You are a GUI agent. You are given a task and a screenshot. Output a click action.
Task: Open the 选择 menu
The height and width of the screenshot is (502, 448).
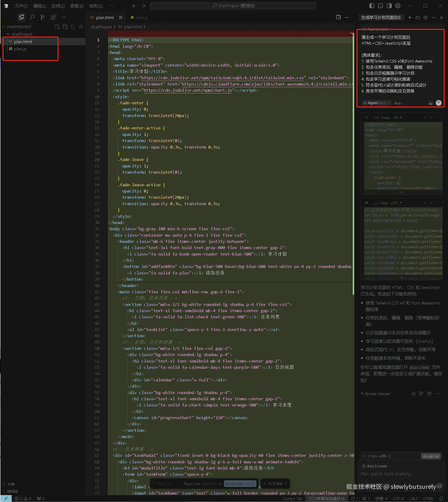(58, 6)
